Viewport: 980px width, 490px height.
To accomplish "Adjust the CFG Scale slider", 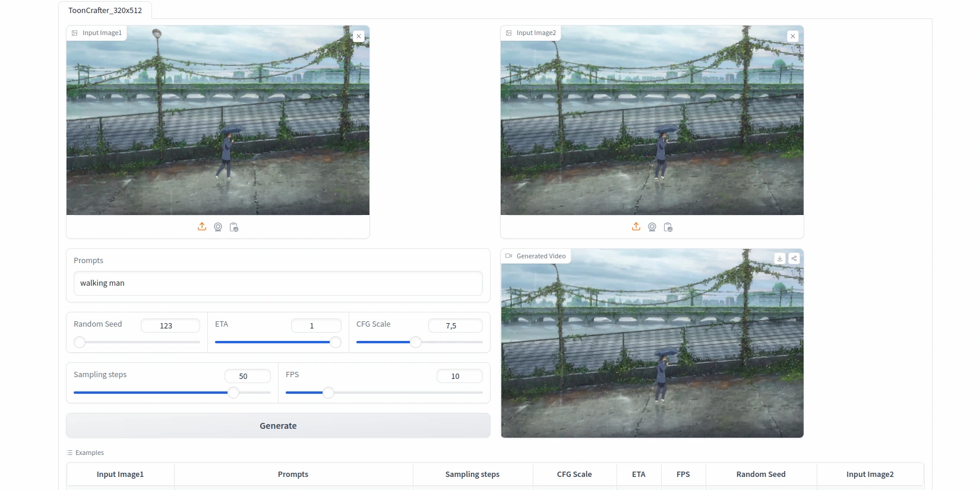I will point(416,342).
